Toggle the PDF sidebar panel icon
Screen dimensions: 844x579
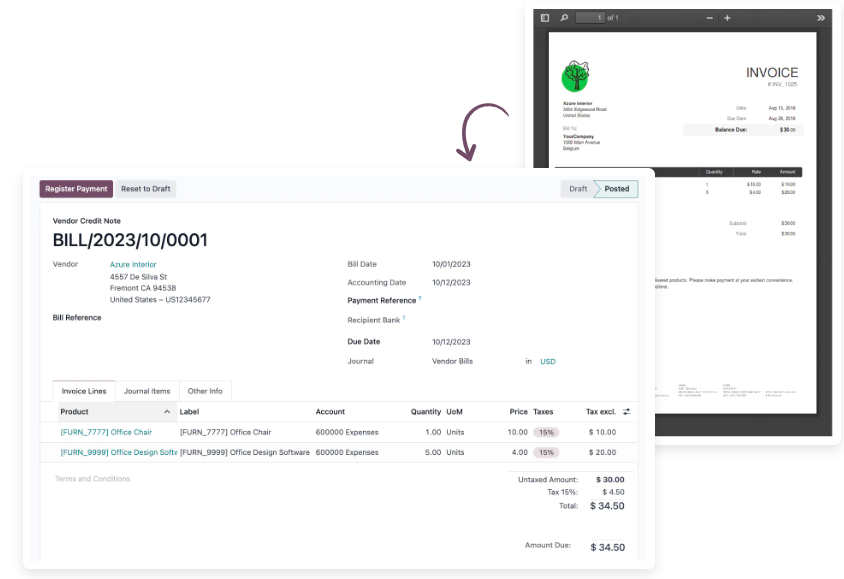click(x=543, y=17)
